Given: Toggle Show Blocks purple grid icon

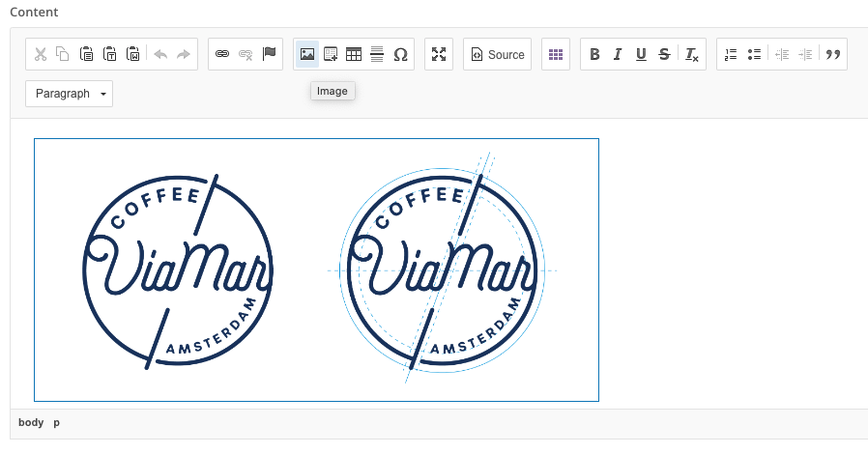Looking at the screenshot, I should coord(556,54).
